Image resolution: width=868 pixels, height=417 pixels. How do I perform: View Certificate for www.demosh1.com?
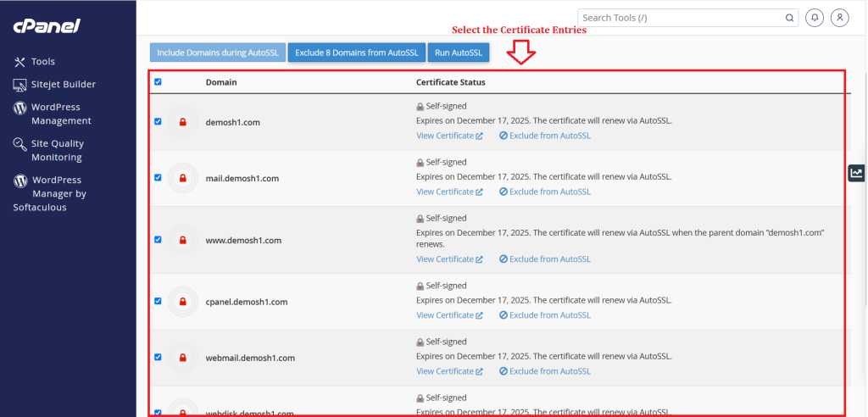coord(449,259)
